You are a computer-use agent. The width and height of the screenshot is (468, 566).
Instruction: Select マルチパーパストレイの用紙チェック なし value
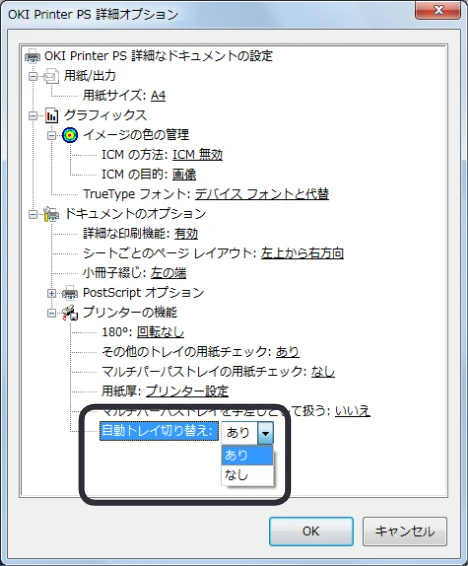pos(323,372)
